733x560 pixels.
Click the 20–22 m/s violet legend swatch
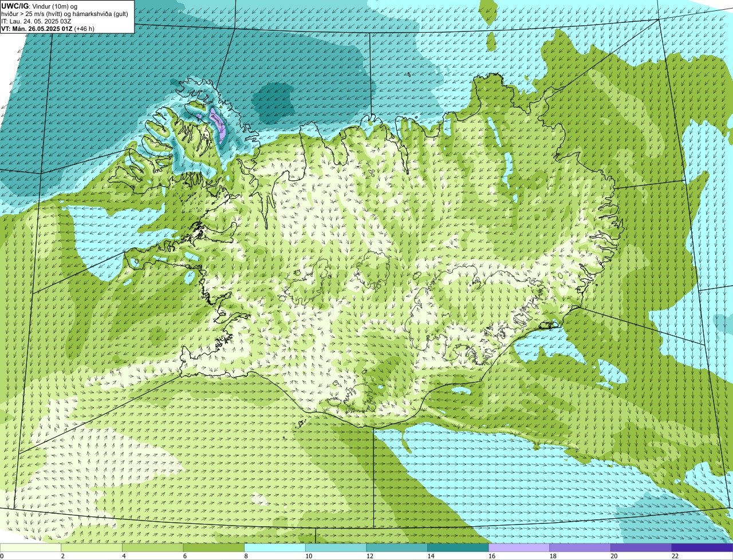click(x=641, y=547)
